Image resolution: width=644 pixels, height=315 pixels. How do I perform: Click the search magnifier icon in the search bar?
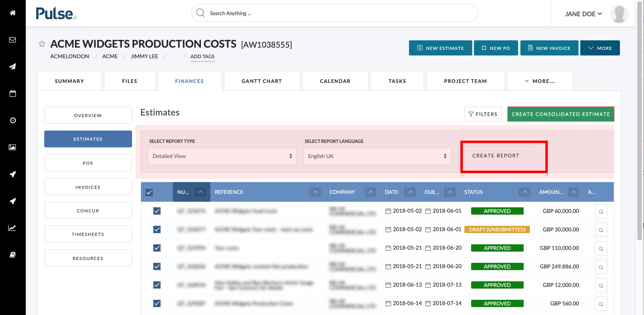[x=201, y=13]
